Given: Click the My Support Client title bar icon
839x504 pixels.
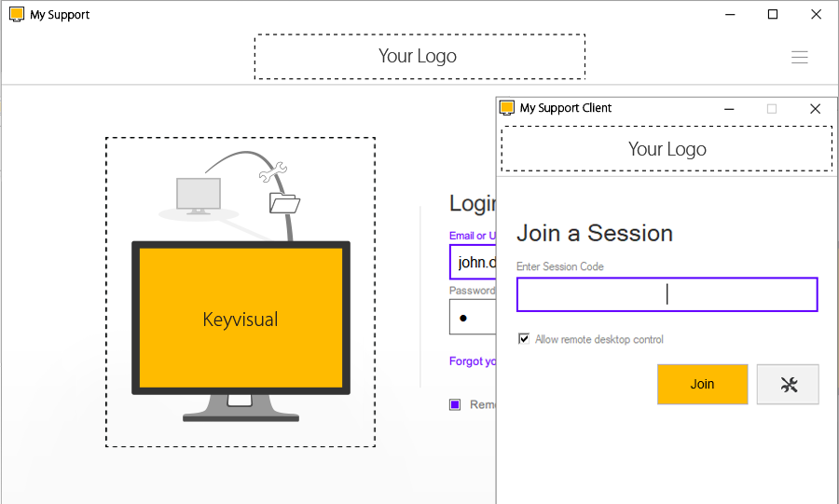Looking at the screenshot, I should [x=507, y=108].
